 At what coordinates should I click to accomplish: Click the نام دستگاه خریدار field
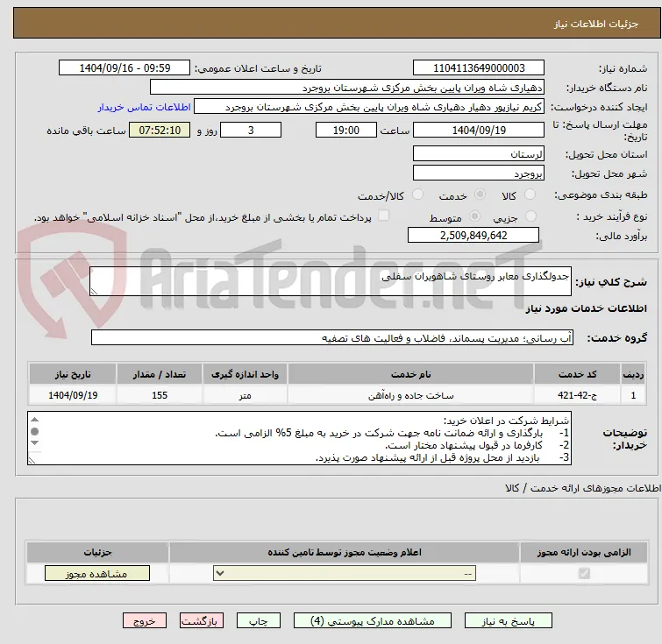tap(347, 88)
